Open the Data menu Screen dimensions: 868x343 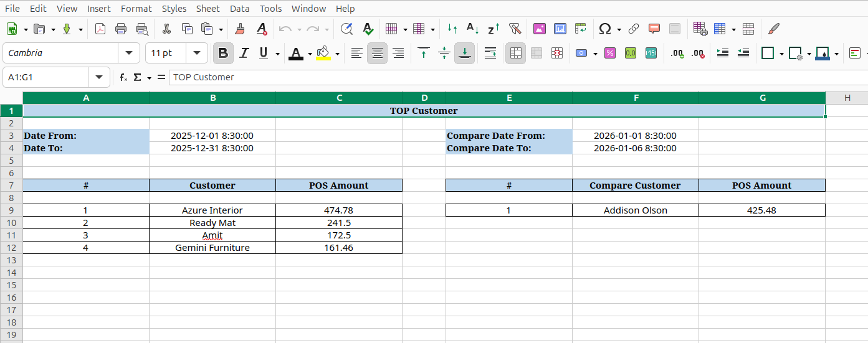pyautogui.click(x=239, y=8)
